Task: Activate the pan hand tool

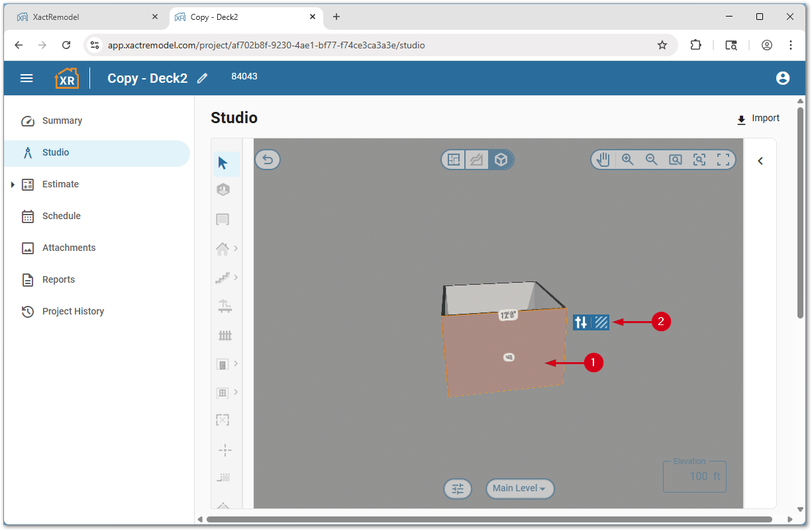Action: tap(603, 160)
